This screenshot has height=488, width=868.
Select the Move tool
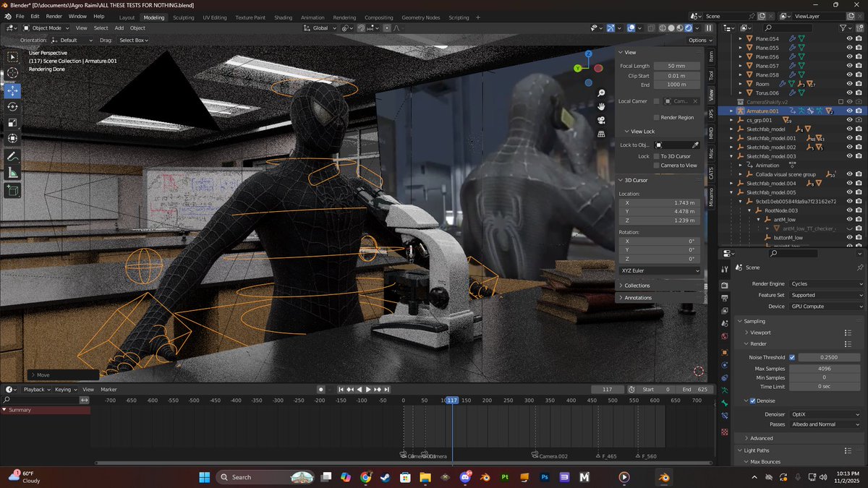click(x=13, y=90)
